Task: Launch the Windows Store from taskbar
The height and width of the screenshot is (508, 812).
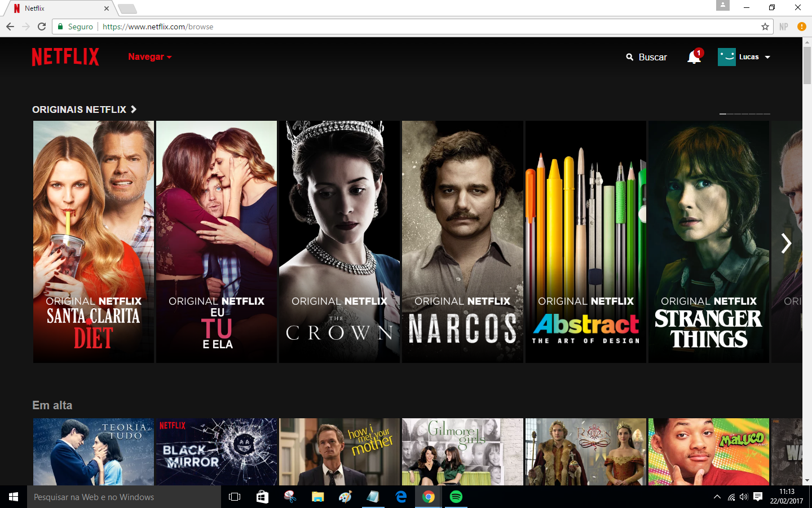Action: click(262, 497)
